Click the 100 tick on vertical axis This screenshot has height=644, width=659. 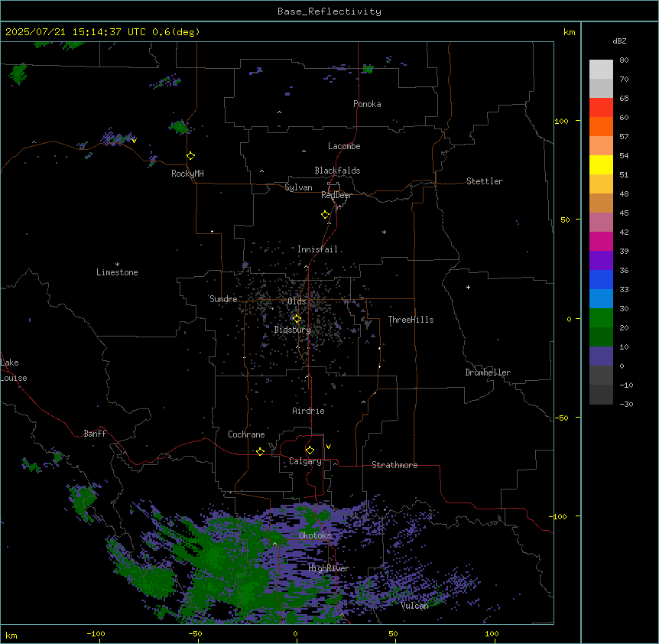pos(561,121)
